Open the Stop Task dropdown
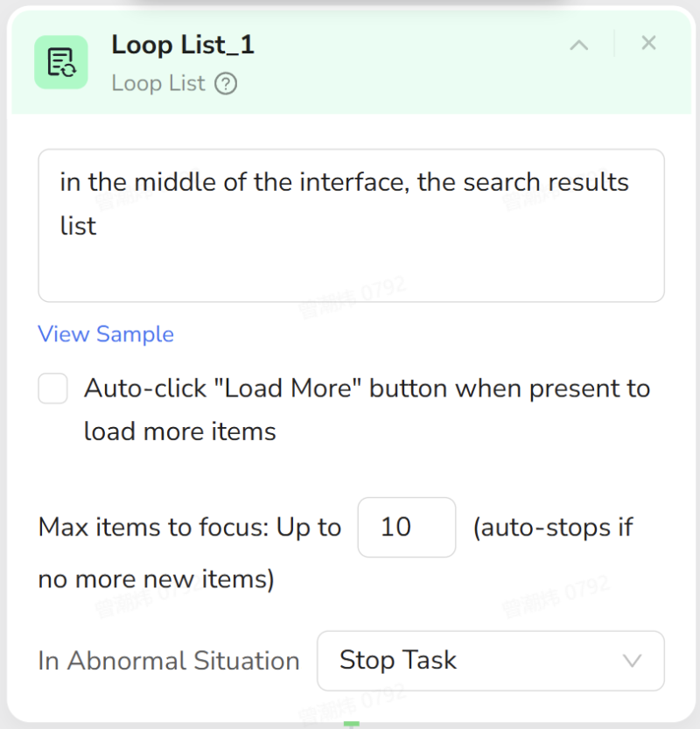Viewport: 700px width, 729px height. [x=489, y=661]
